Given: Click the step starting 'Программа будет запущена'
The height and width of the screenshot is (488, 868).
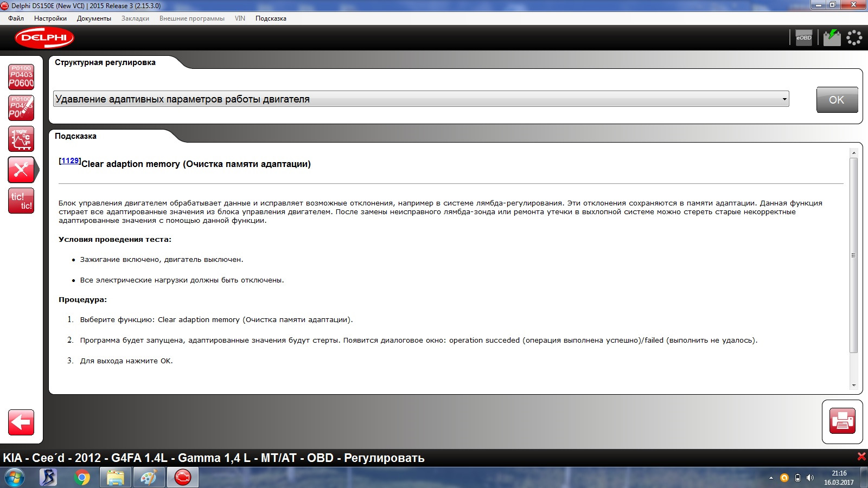Looking at the screenshot, I should click(419, 341).
